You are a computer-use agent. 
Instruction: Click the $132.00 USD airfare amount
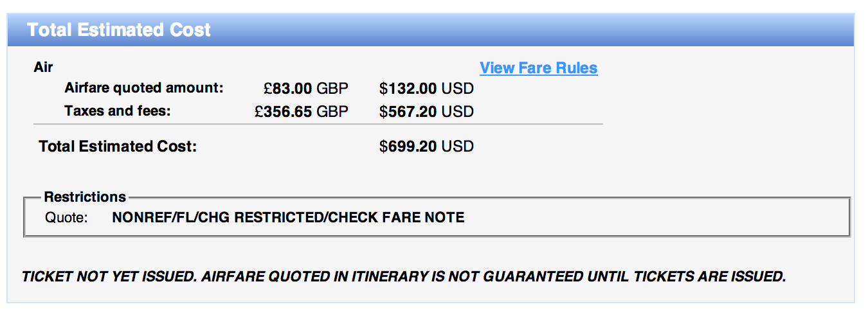pyautogui.click(x=426, y=89)
